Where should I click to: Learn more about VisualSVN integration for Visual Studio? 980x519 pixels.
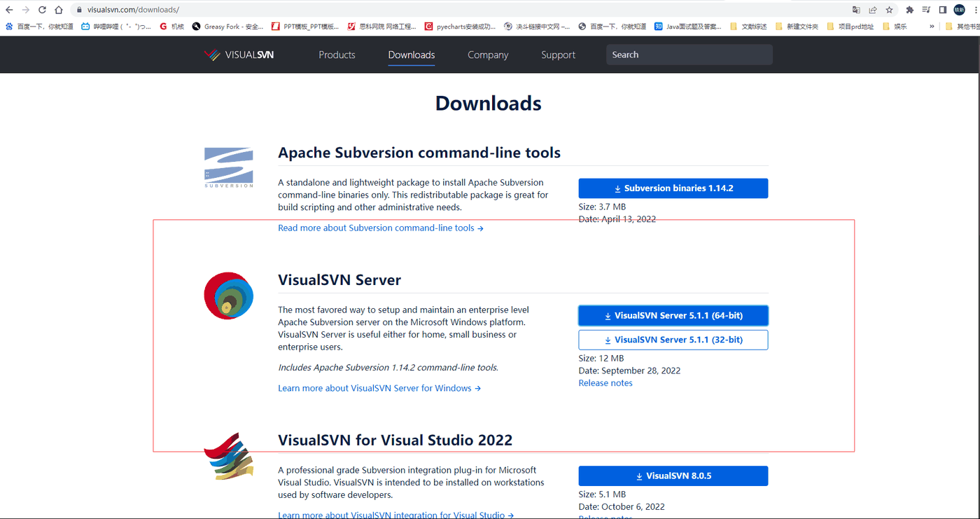(x=396, y=515)
